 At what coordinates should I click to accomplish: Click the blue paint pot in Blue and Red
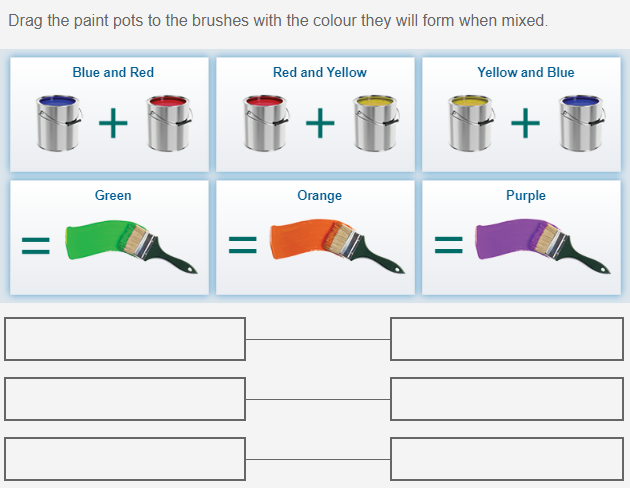pyautogui.click(x=59, y=122)
